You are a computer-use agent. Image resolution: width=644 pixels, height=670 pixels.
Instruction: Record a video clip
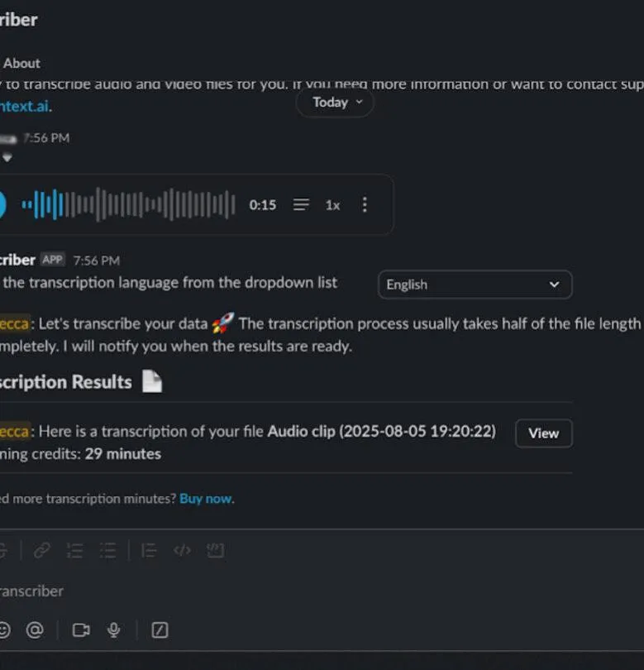pyautogui.click(x=81, y=629)
